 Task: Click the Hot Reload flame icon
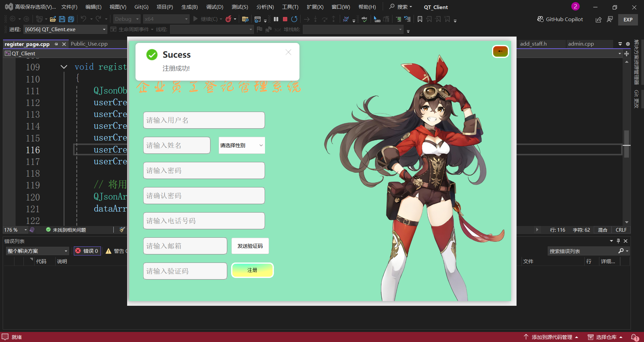click(228, 19)
